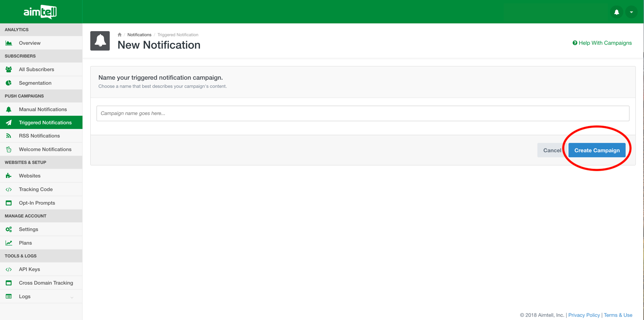The height and width of the screenshot is (320, 644).
Task: Click the Websites puzzle piece icon
Action: pos(9,176)
